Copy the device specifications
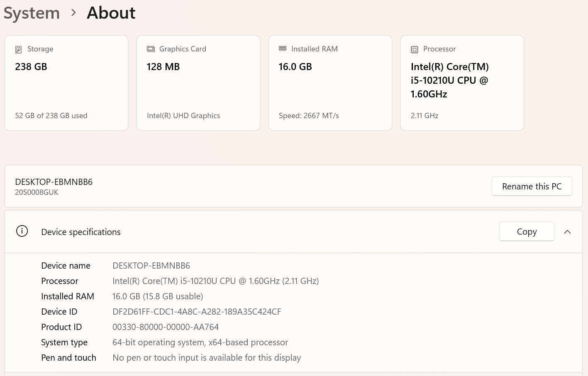The image size is (588, 376). 527,232
